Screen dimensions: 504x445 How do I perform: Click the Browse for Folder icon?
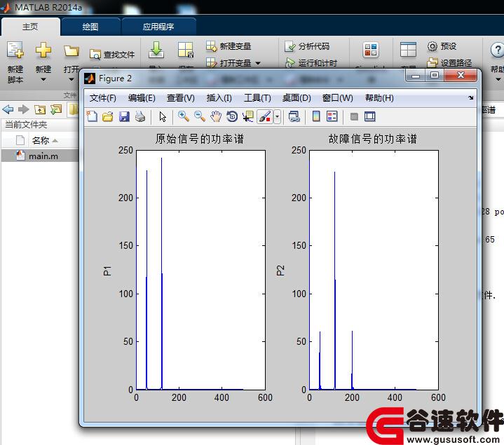pos(56,109)
